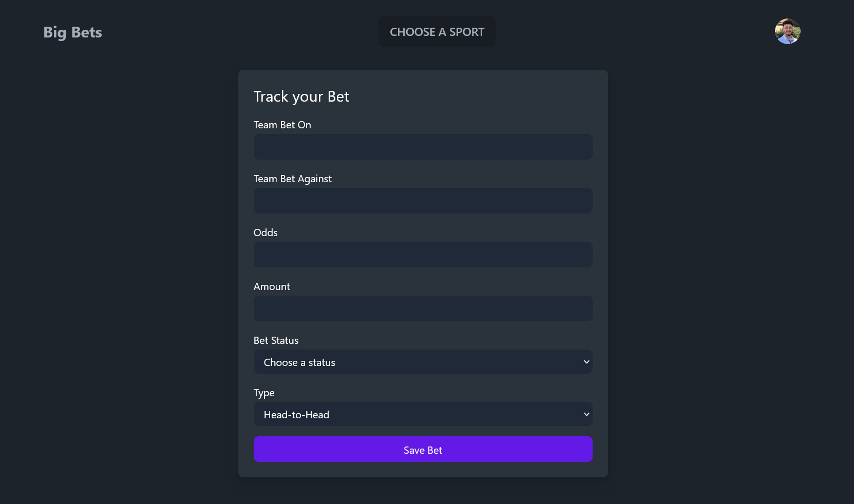The image size is (854, 504).
Task: Open the user profile avatar menu
Action: 787,31
